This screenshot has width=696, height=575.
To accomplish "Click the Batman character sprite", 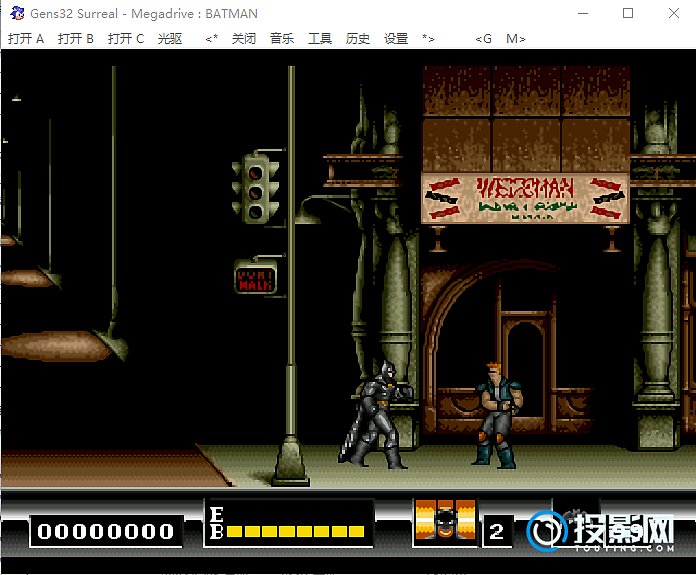I will 376,415.
